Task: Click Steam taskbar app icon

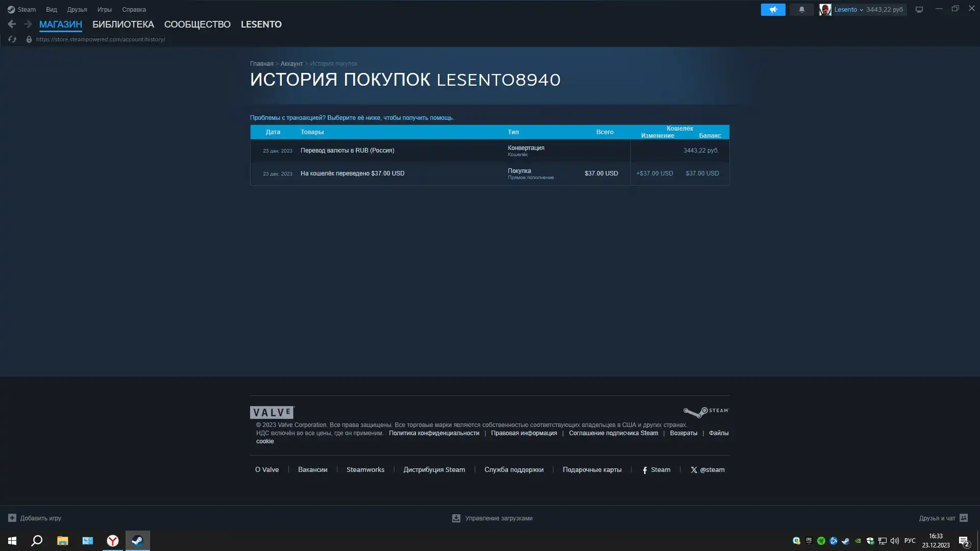Action: pyautogui.click(x=137, y=541)
